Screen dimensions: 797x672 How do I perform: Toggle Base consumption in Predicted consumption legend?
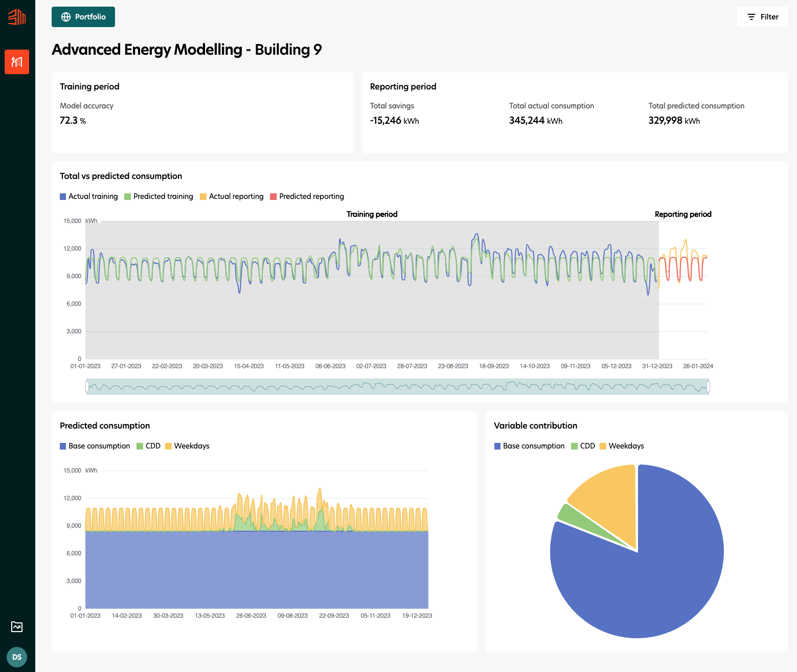pos(95,446)
